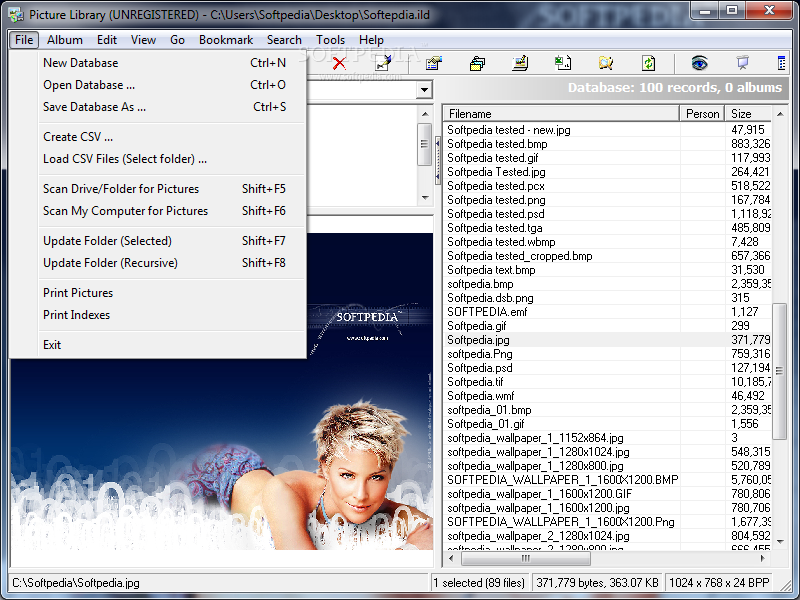
Task: Select row Softpedia tested_cropped.bmp
Action: 607,256
